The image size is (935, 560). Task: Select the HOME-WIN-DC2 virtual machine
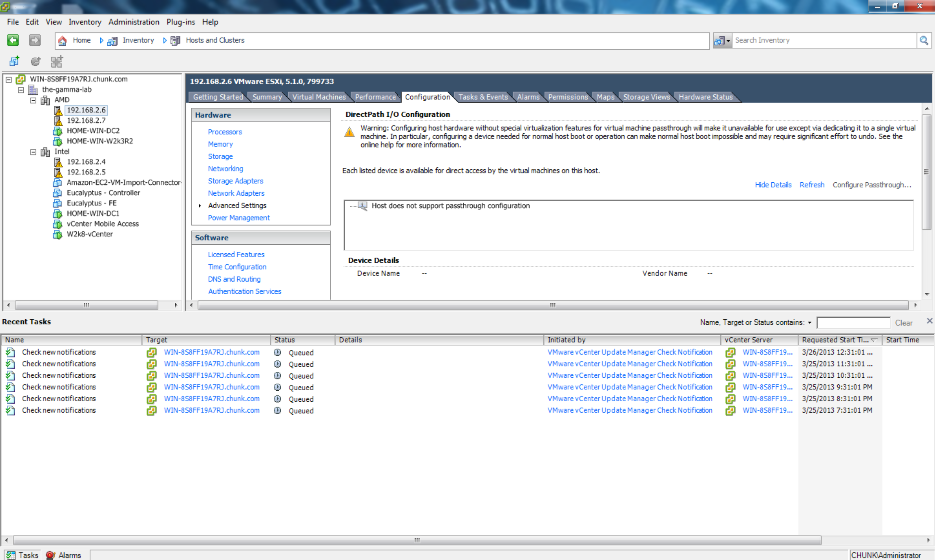tap(93, 130)
